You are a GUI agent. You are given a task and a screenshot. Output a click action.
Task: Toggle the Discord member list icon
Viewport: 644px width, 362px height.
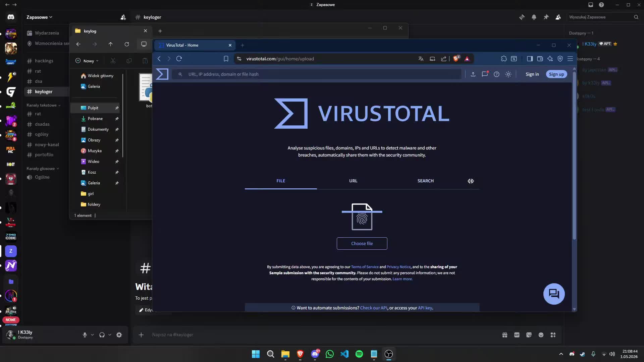(x=558, y=17)
